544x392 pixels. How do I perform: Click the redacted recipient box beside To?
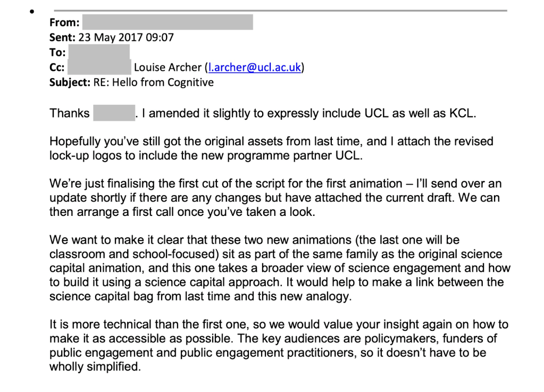point(99,52)
